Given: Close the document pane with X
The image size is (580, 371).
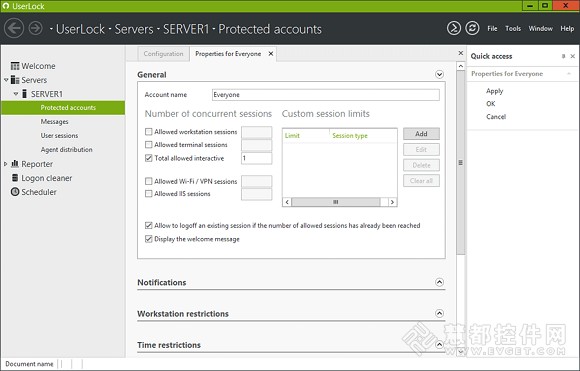Looking at the screenshot, I should tap(461, 53).
